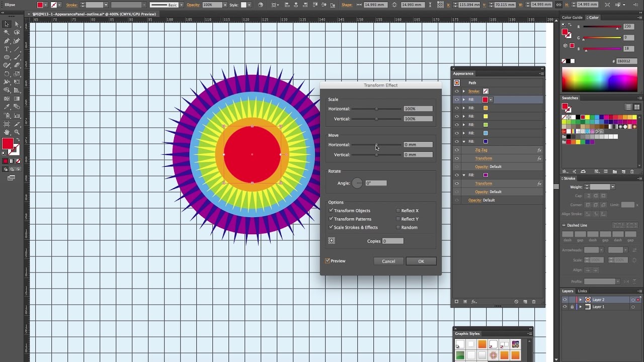
Task: Open the Appearance panel options menu
Action: tap(541, 73)
